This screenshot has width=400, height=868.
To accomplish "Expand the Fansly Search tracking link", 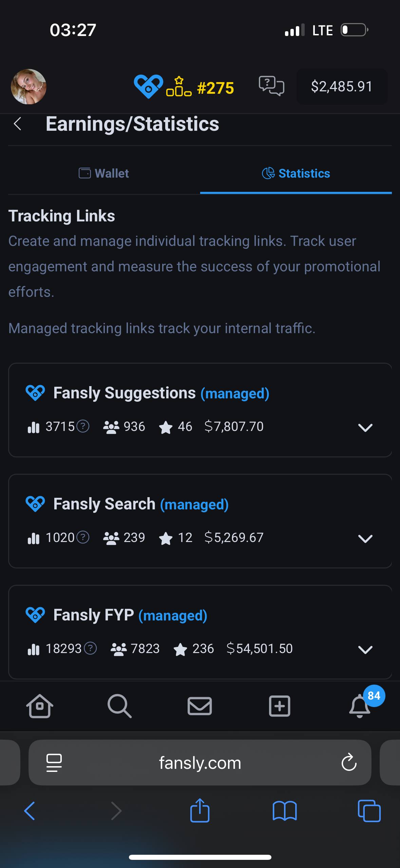I will click(x=365, y=538).
